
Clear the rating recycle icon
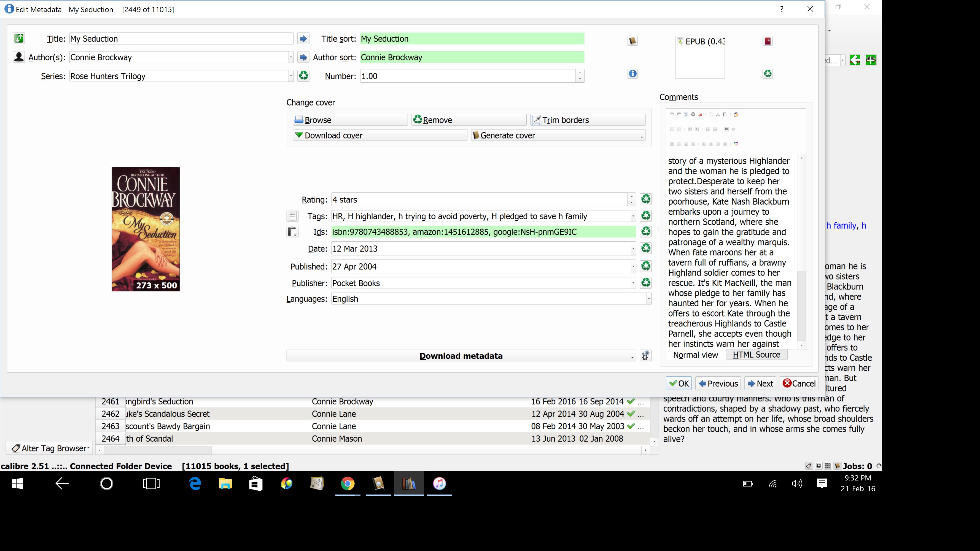646,199
